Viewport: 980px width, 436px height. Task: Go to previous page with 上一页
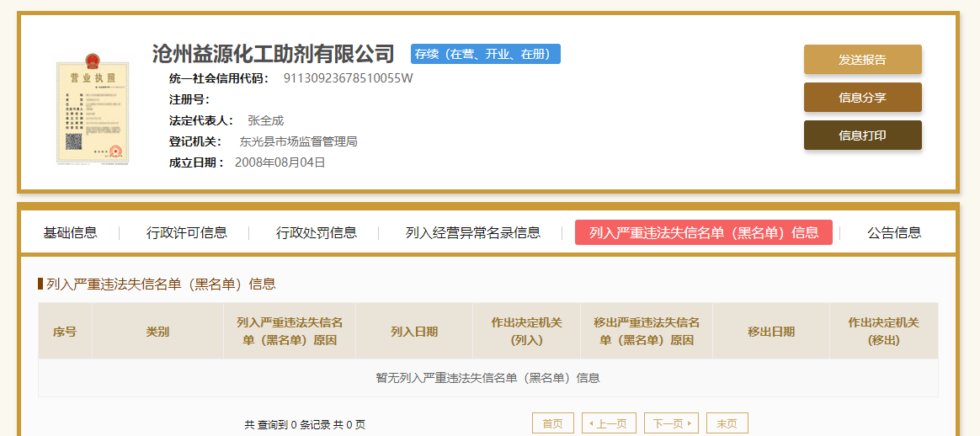coord(609,423)
